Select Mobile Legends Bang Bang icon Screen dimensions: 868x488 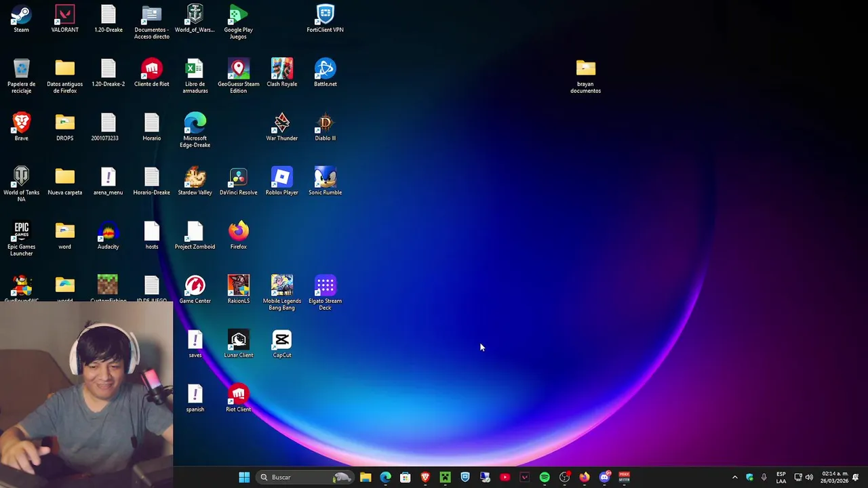click(281, 293)
